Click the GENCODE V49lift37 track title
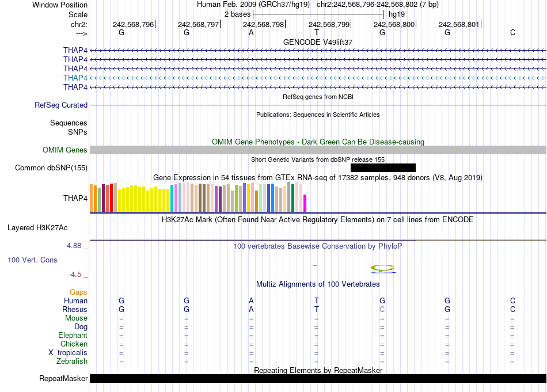Screen dimensions: 547x392 coord(318,43)
